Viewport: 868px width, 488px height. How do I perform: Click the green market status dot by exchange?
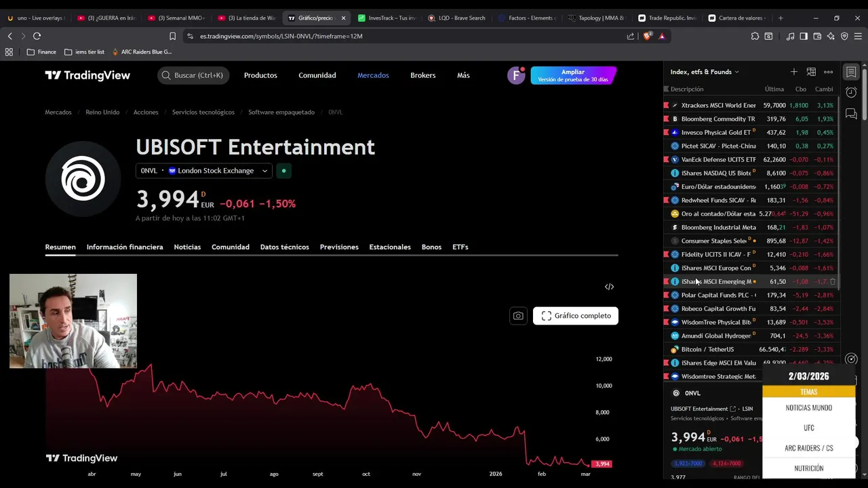(x=283, y=171)
